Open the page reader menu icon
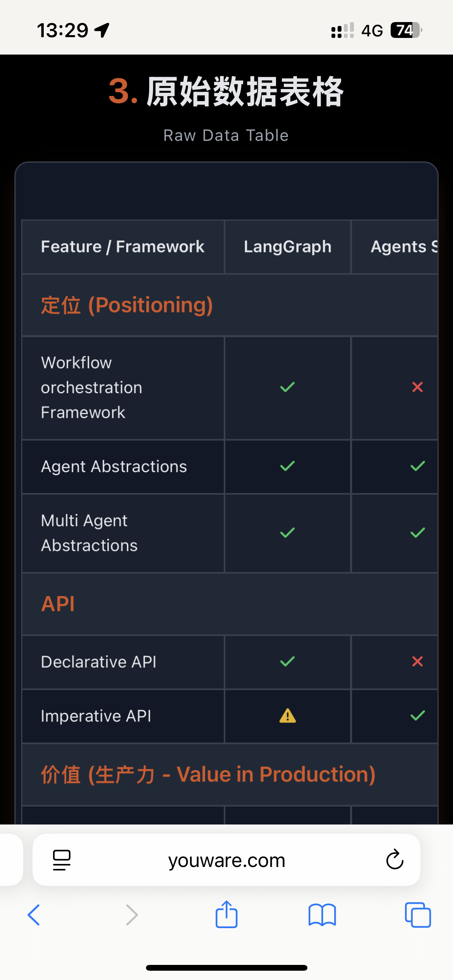Viewport: 453px width, 980px height. coord(62,860)
